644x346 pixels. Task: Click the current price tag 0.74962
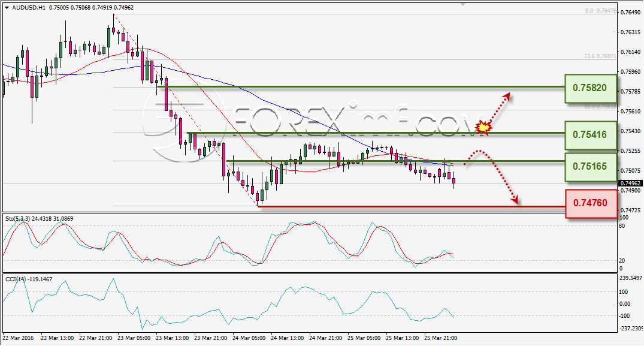click(x=630, y=183)
